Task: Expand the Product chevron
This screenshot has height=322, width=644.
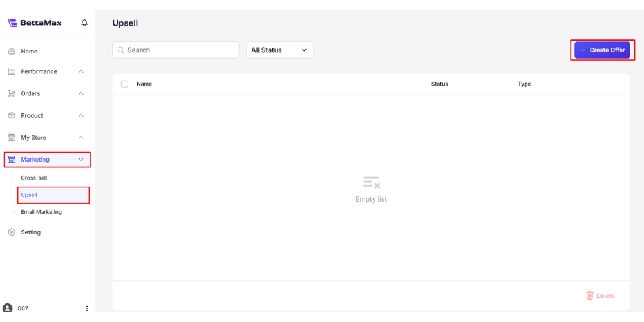Action: point(81,115)
